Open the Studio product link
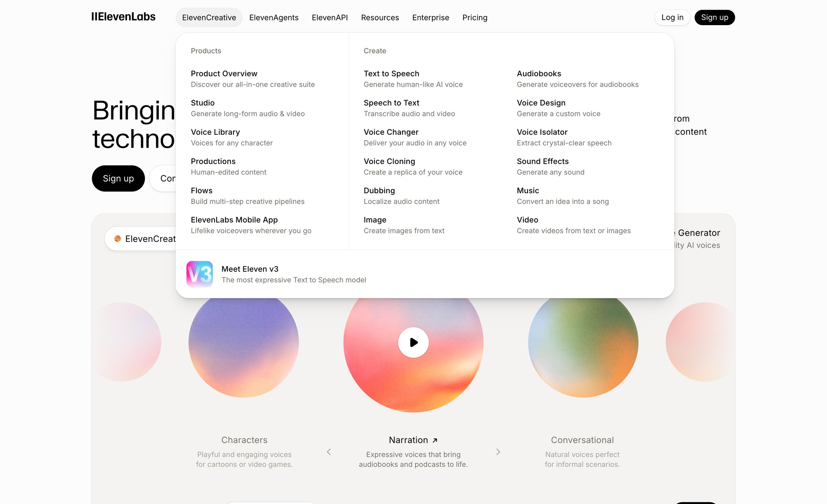 click(248, 108)
